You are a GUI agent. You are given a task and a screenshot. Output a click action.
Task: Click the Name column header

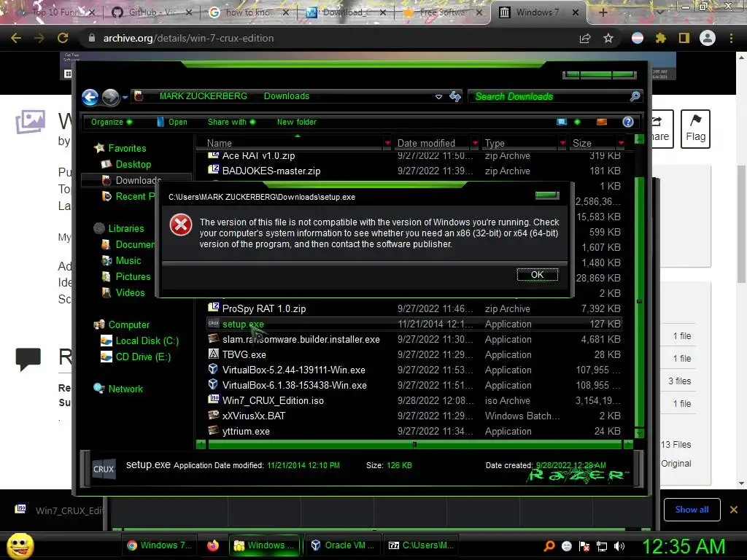290,143
